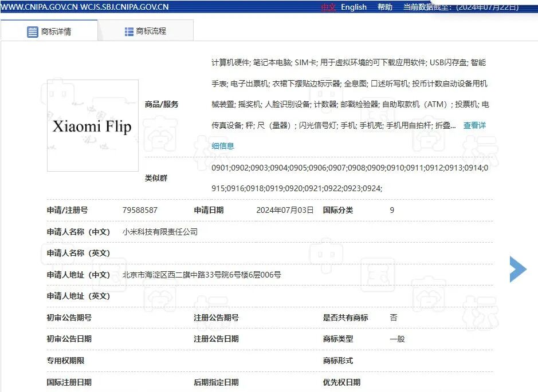The height and width of the screenshot is (392, 538).
Task: Click the 申请日期 label
Action: [x=209, y=210]
